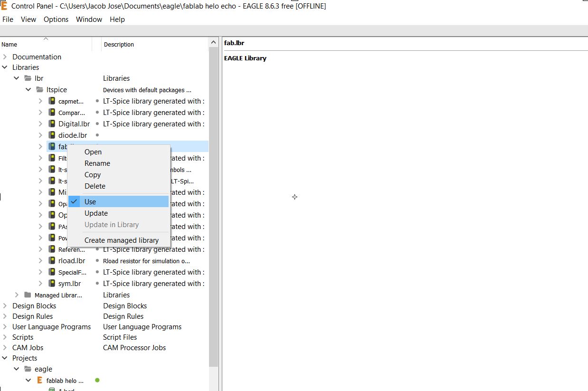Click the lbr folder icon
This screenshot has height=391, width=588.
28,78
